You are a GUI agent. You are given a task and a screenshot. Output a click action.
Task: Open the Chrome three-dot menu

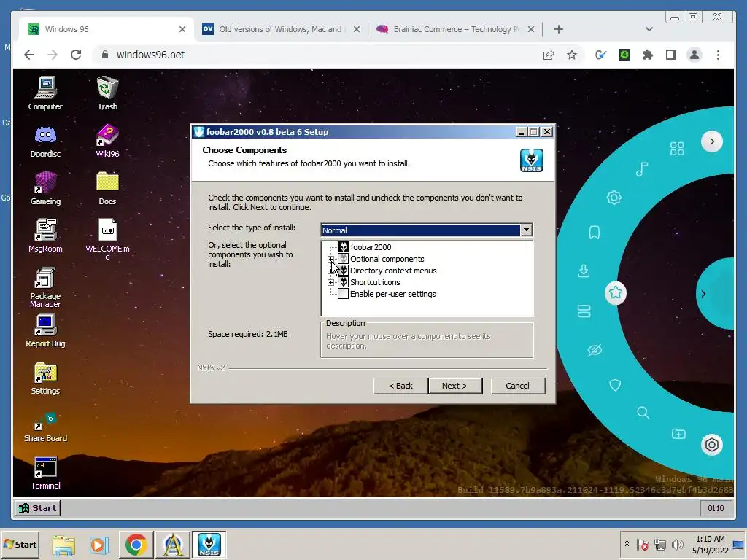[x=718, y=55]
